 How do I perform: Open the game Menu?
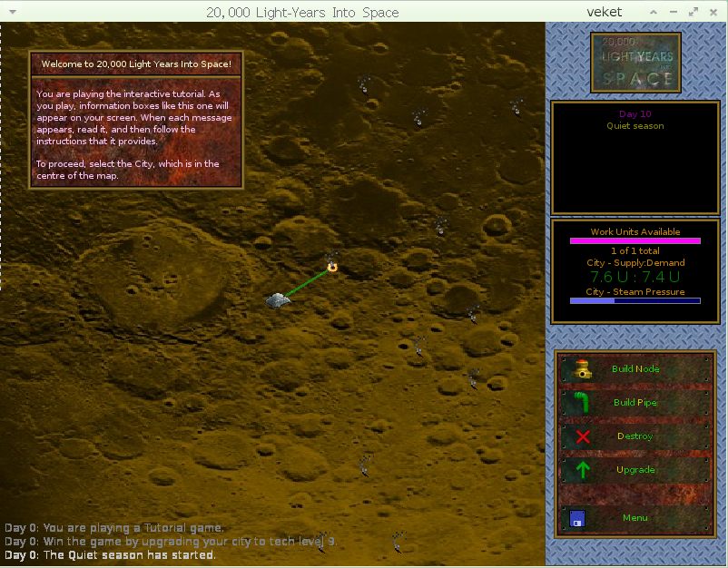coord(635,518)
